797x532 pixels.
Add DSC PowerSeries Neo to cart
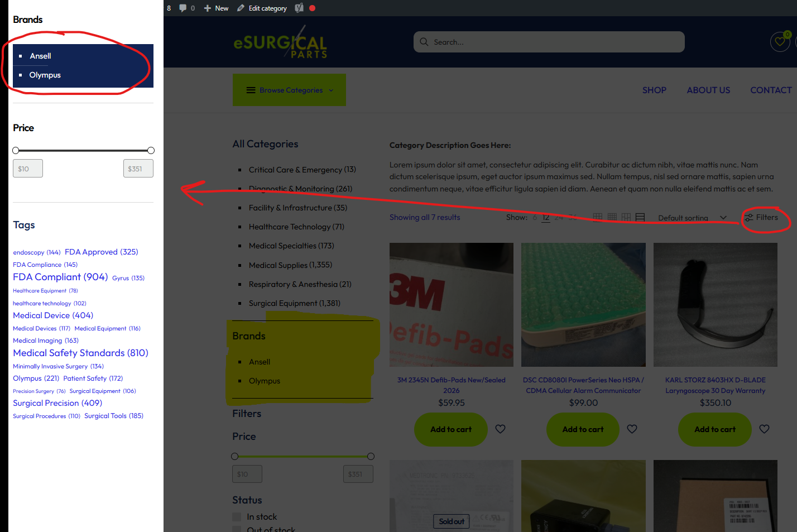[583, 429]
